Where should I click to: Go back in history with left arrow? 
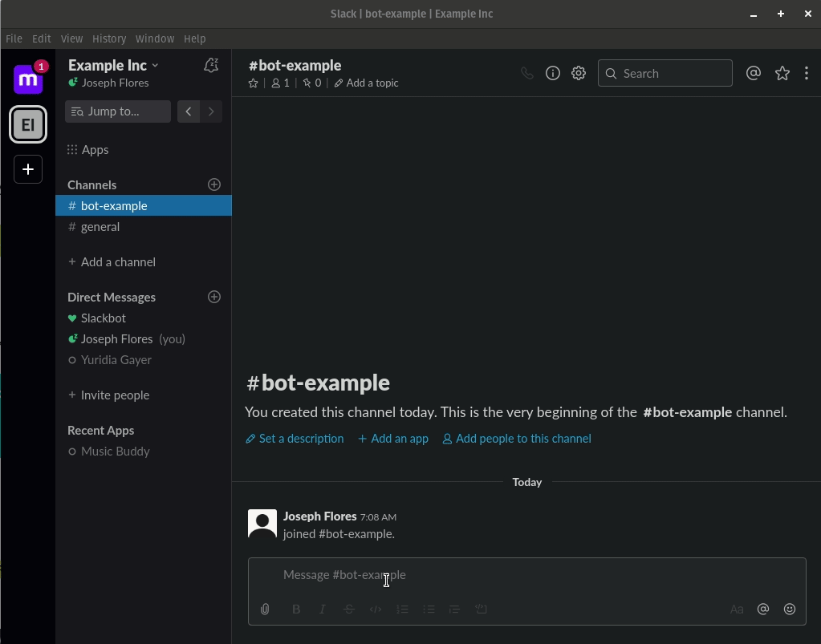(189, 111)
